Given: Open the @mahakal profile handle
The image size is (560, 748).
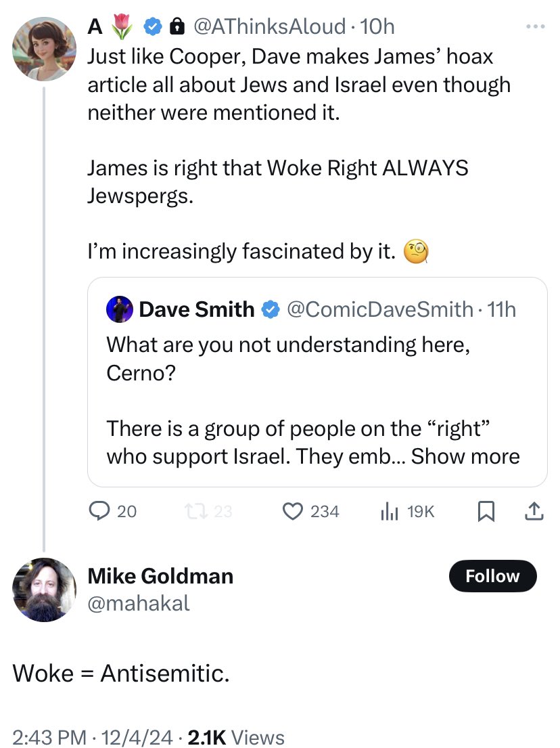Looking at the screenshot, I should (139, 603).
